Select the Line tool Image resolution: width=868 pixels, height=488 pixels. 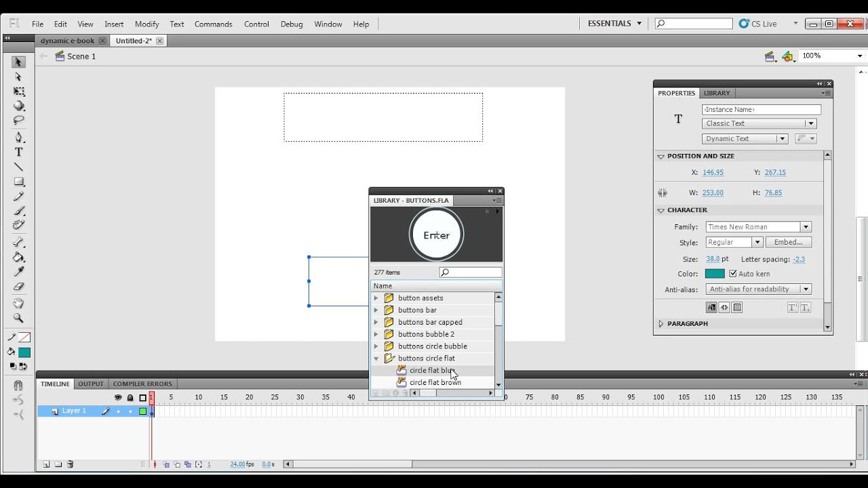coord(19,167)
